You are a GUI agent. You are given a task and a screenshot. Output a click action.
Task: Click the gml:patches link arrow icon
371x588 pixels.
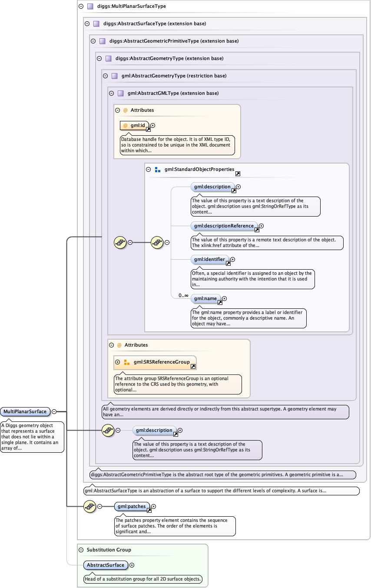click(149, 510)
